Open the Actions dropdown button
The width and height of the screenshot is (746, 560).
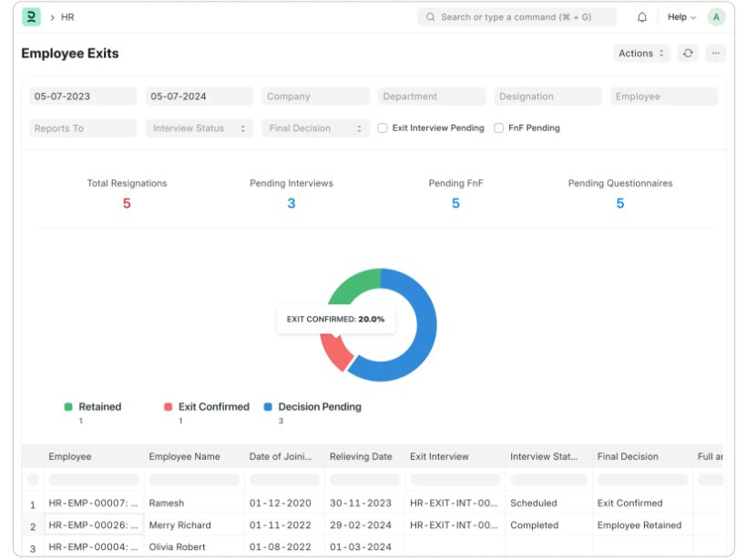click(x=641, y=54)
